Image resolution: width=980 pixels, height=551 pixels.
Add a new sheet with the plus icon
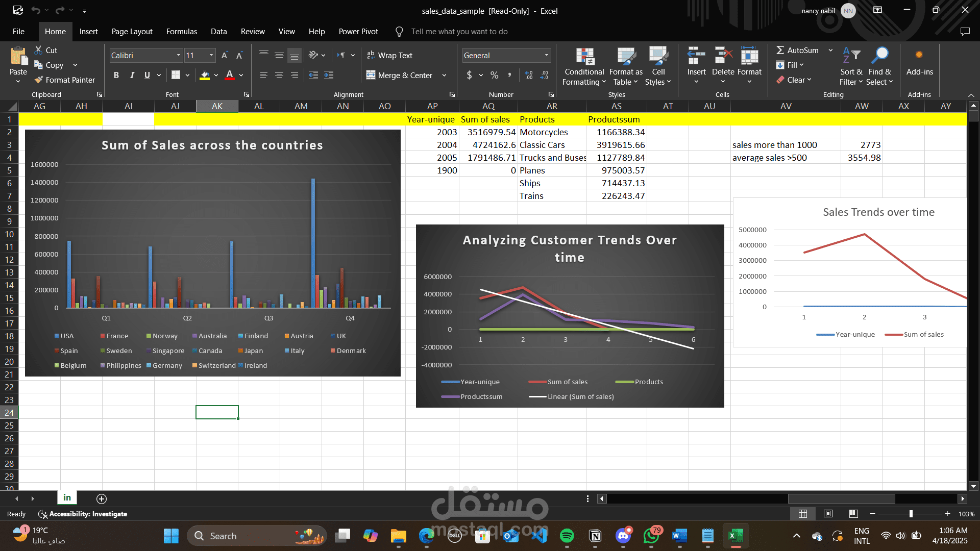[101, 498]
